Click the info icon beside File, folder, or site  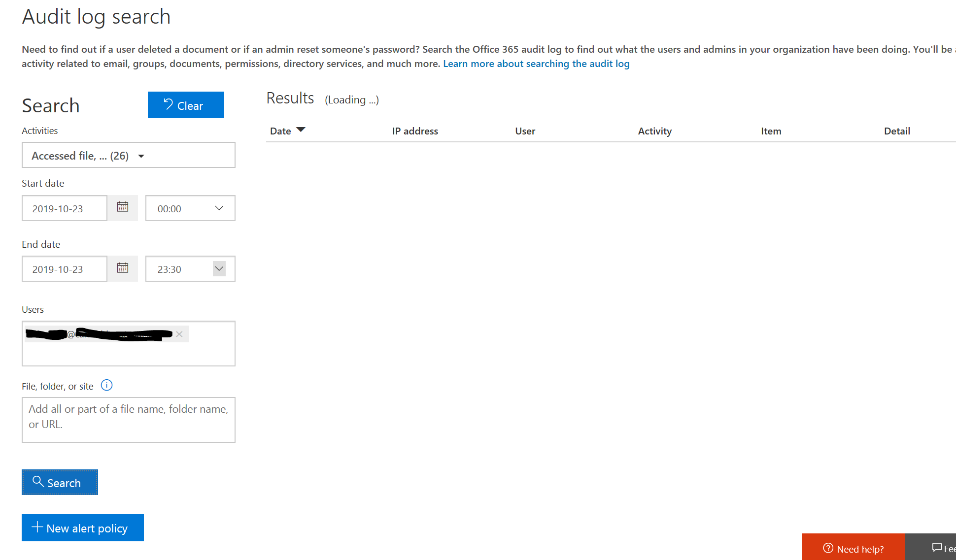(x=106, y=385)
